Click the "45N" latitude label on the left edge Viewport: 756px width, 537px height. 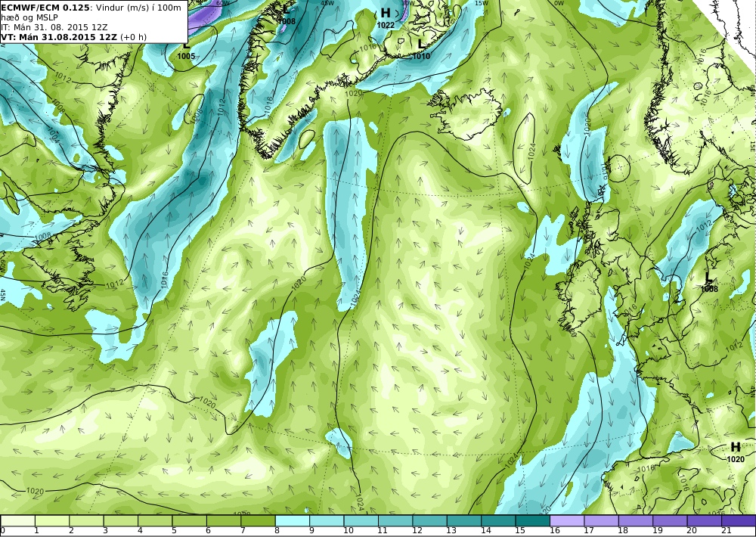point(3,295)
